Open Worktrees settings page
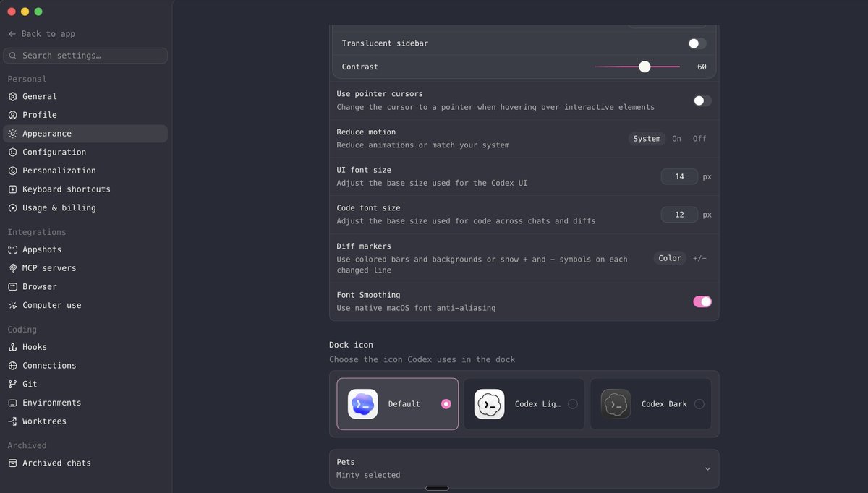 [85, 421]
